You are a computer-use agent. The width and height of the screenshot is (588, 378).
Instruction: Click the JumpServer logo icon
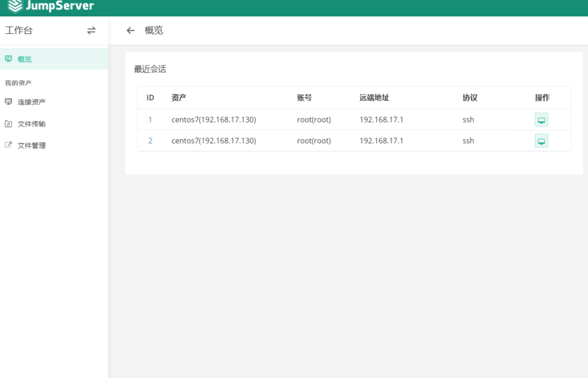point(15,6)
